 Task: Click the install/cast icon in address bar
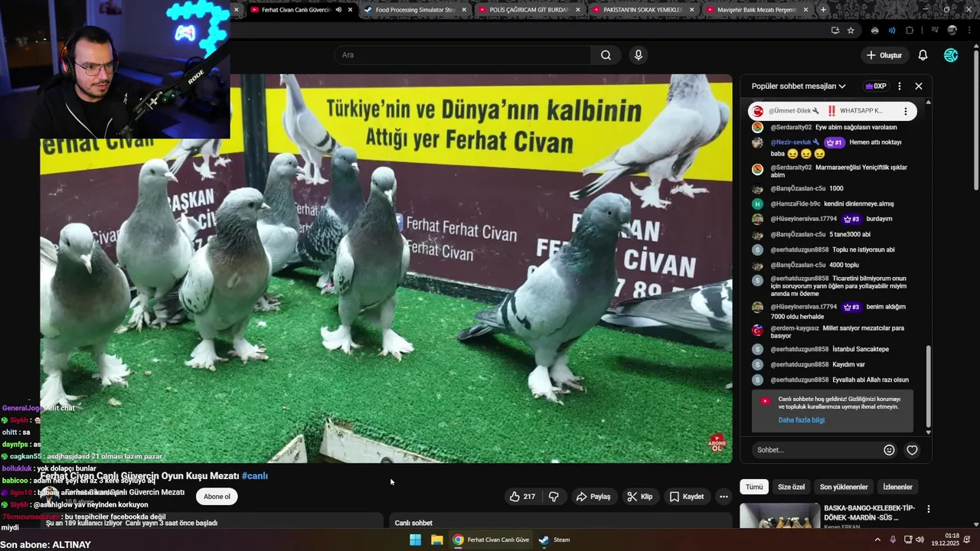[x=835, y=31]
